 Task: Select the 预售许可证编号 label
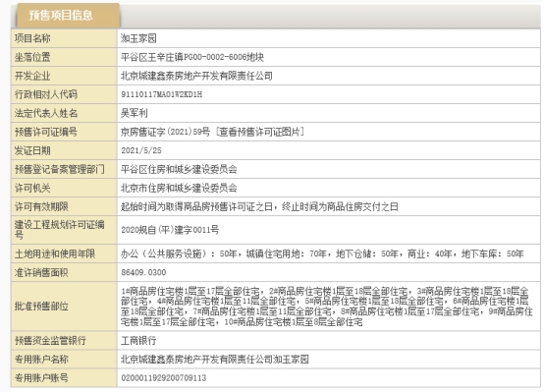46,132
